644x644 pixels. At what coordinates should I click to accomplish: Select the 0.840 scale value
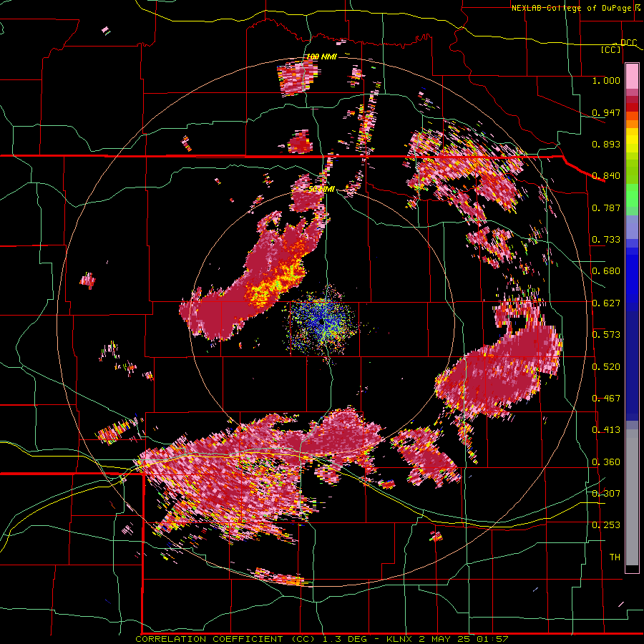(606, 176)
